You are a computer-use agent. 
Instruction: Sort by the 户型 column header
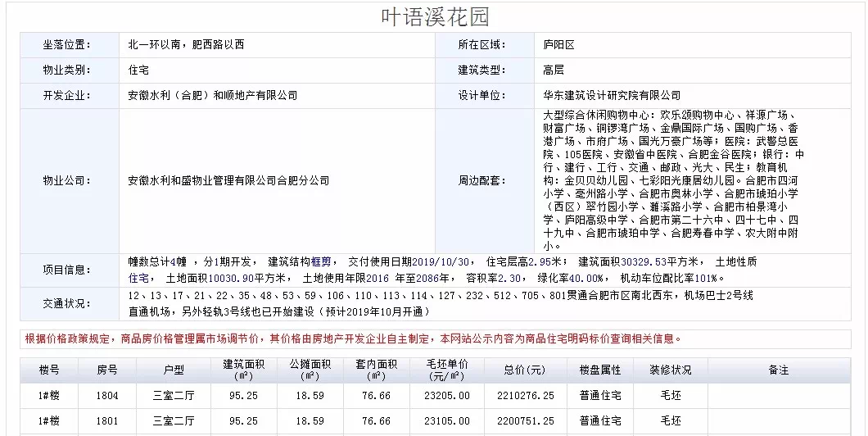coord(174,370)
